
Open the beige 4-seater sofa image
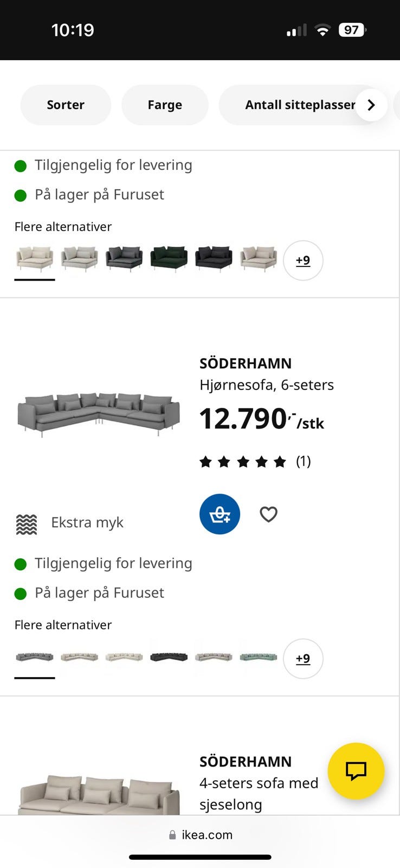coord(99,795)
